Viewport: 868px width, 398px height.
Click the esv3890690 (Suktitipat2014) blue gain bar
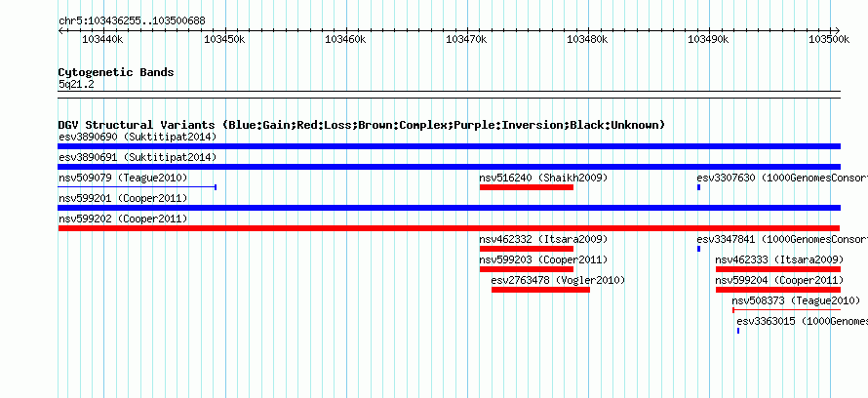(x=449, y=146)
